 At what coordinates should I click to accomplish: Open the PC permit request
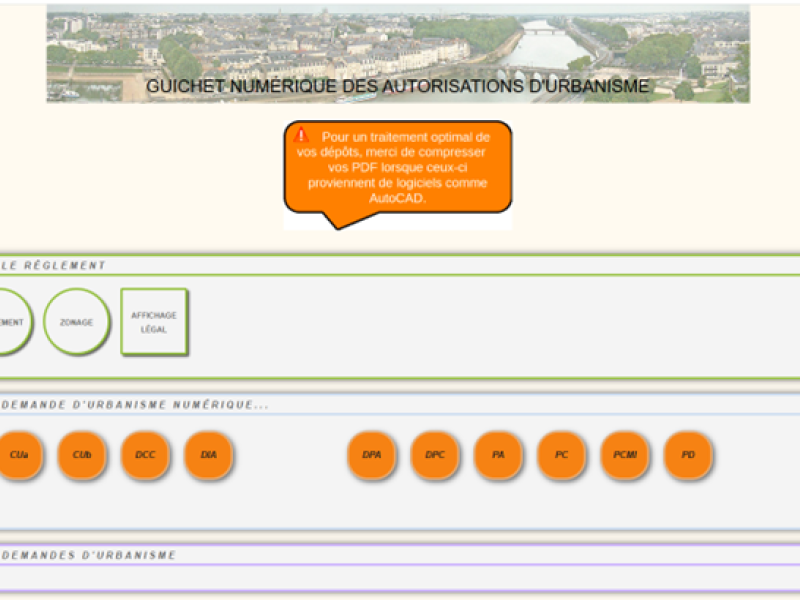coord(562,455)
